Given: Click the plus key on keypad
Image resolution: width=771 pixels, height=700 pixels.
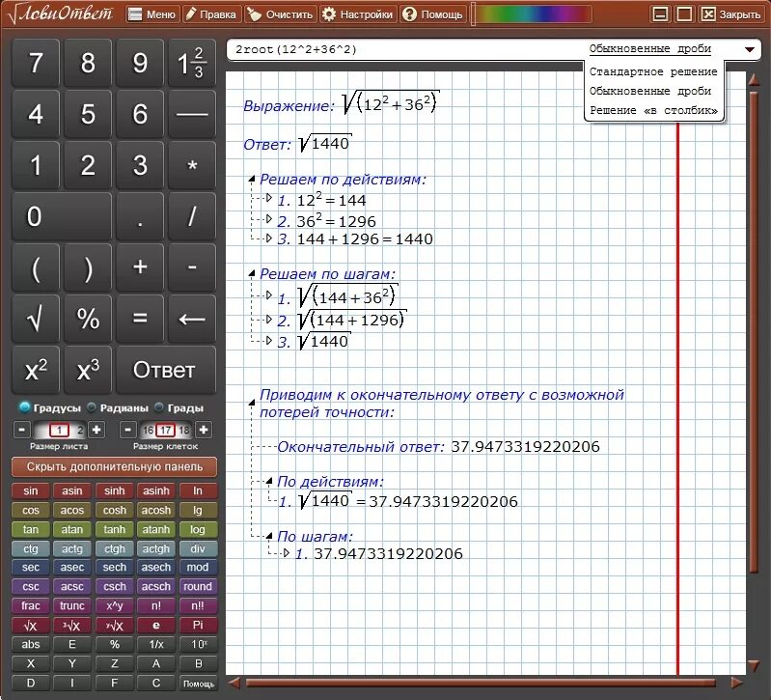Looking at the screenshot, I should 140,267.
